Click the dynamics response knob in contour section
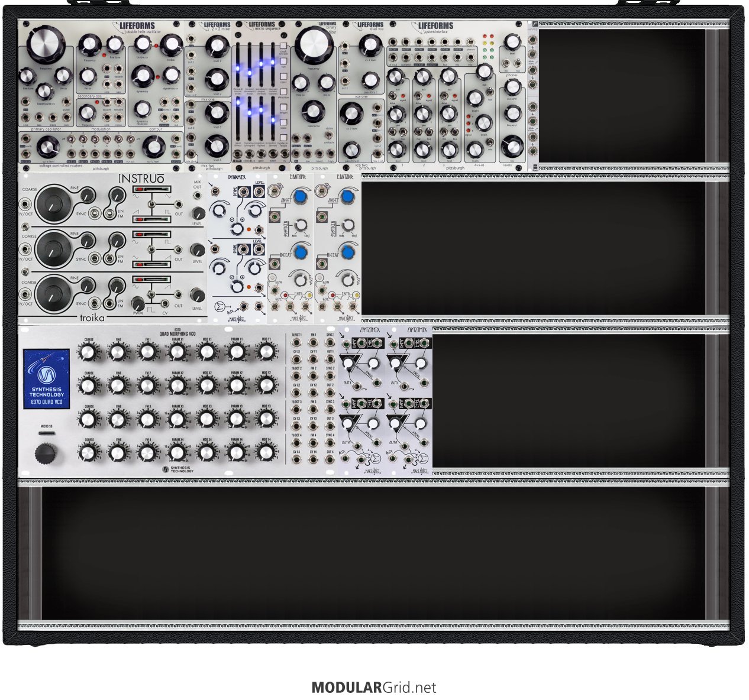This screenshot has height=700, width=749. 142,109
